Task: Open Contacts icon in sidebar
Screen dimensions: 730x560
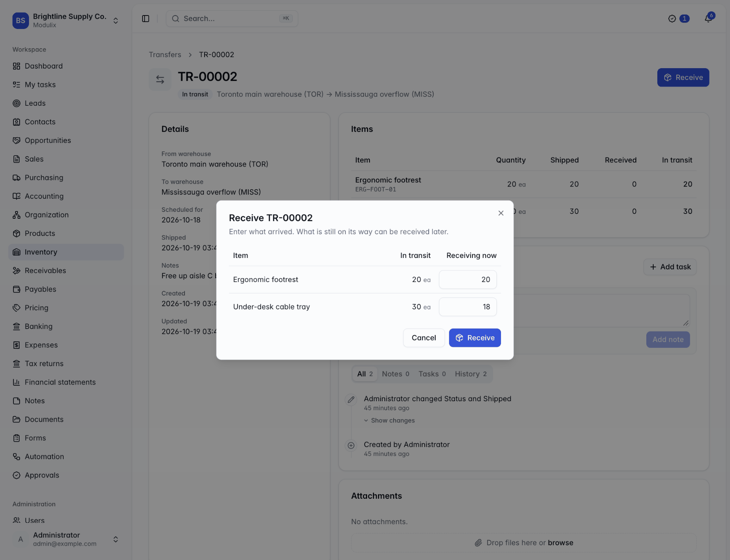Action: pos(16,122)
